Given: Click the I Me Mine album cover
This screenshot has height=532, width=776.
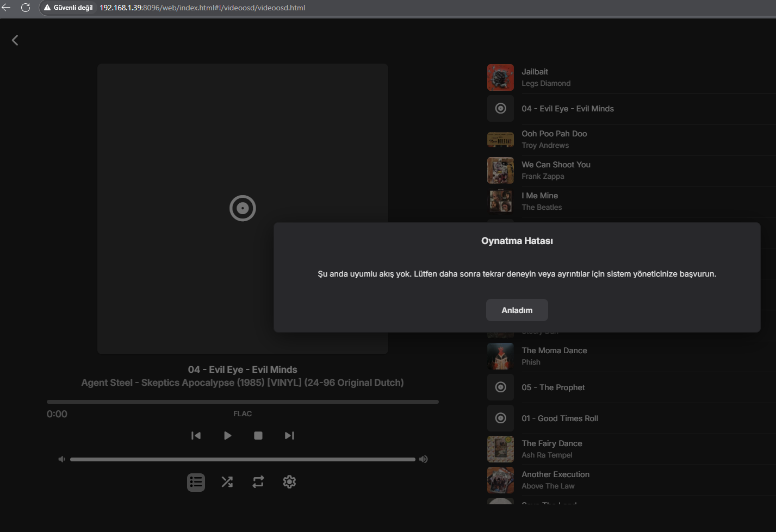Looking at the screenshot, I should click(x=500, y=202).
